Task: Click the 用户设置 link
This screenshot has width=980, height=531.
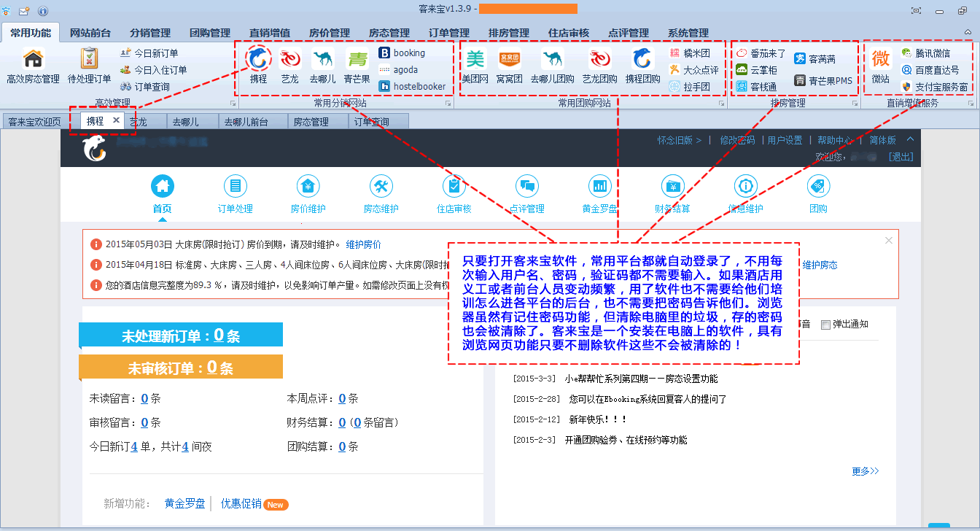Action: pos(785,140)
